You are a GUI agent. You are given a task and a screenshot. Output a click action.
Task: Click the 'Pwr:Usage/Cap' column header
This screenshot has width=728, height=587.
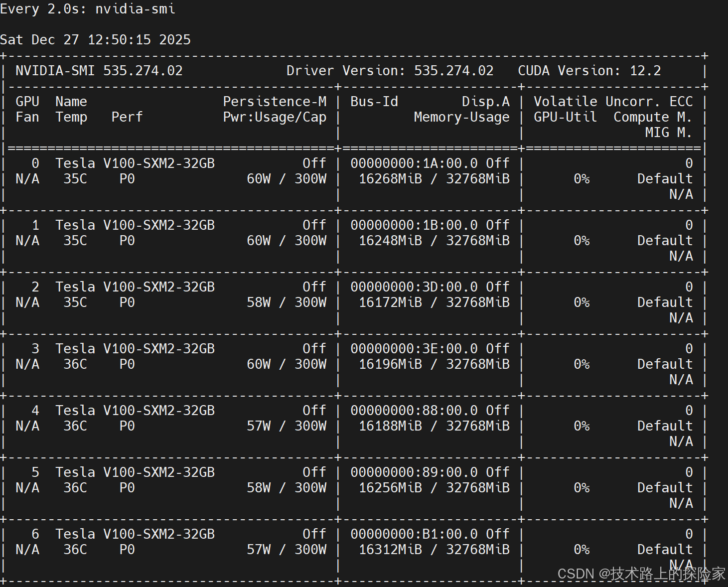pyautogui.click(x=275, y=117)
